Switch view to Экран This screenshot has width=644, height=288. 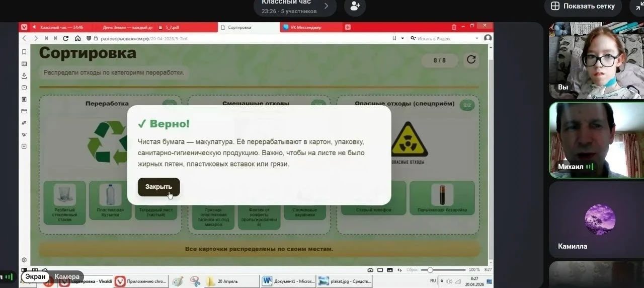click(36, 276)
